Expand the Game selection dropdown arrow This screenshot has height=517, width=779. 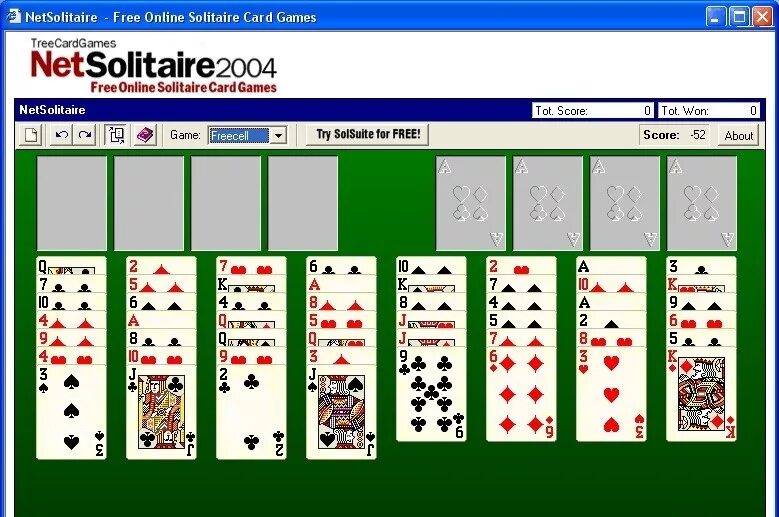tap(278, 135)
